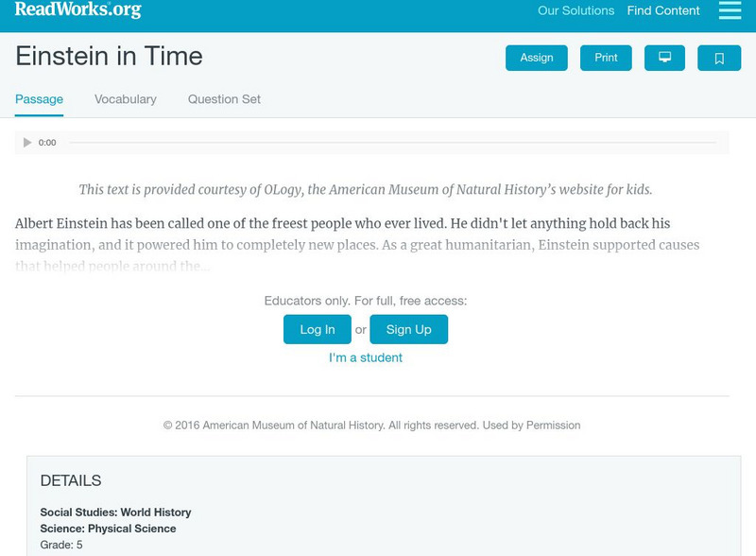This screenshot has width=756, height=556.
Task: Open the hamburger navigation menu
Action: click(x=730, y=10)
